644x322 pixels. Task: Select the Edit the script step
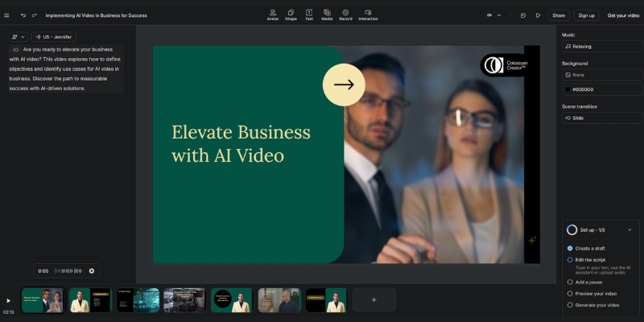[586, 260]
